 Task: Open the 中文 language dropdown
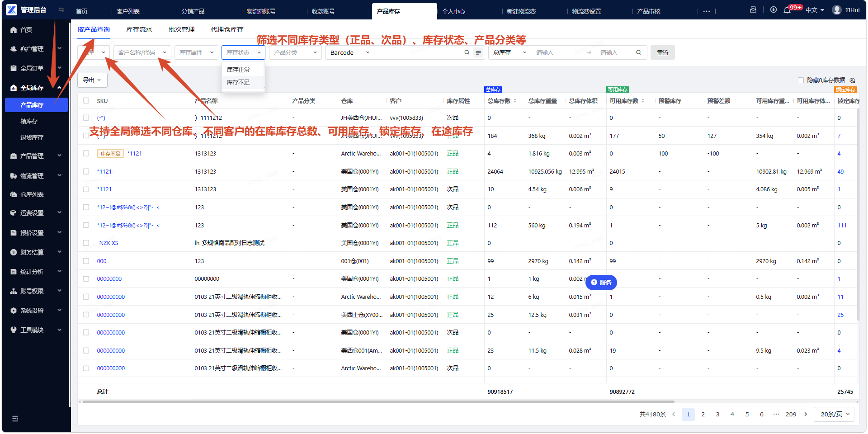(815, 10)
